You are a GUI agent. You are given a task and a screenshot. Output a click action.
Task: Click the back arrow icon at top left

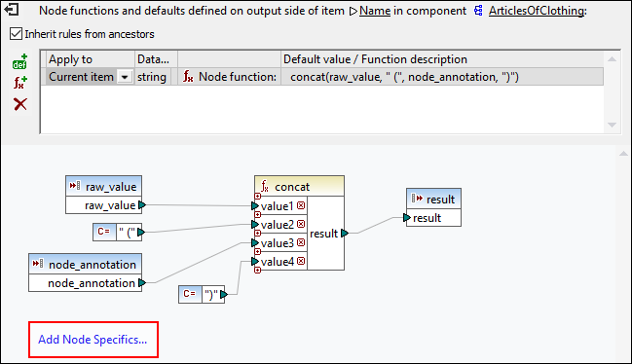click(13, 10)
